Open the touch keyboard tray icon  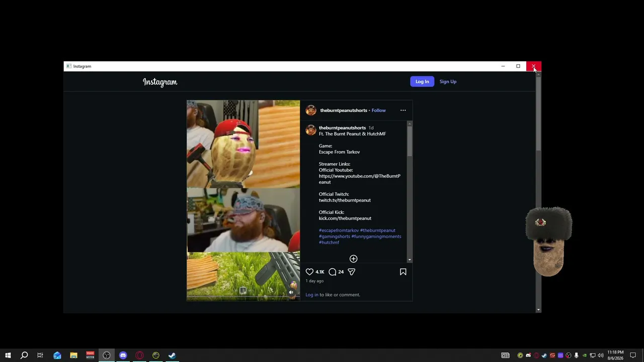coord(506,355)
